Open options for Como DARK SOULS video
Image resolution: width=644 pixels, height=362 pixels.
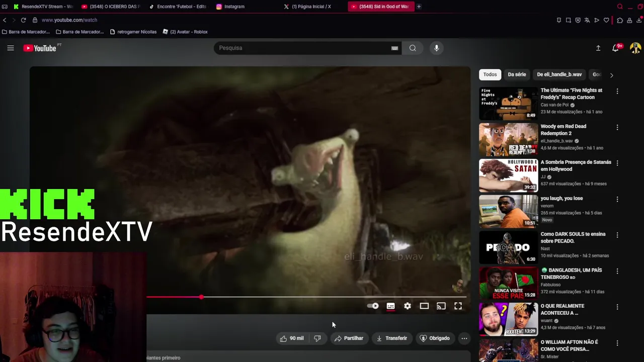click(617, 235)
